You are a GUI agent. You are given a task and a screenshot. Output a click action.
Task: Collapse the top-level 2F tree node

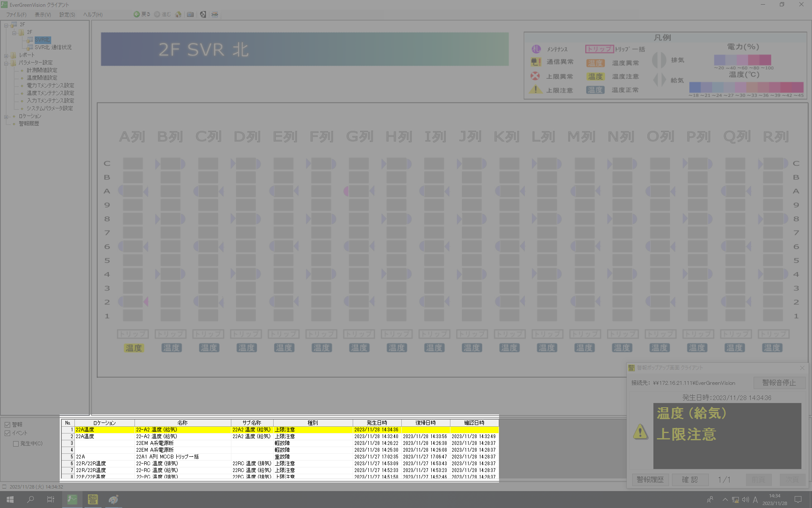pyautogui.click(x=6, y=25)
